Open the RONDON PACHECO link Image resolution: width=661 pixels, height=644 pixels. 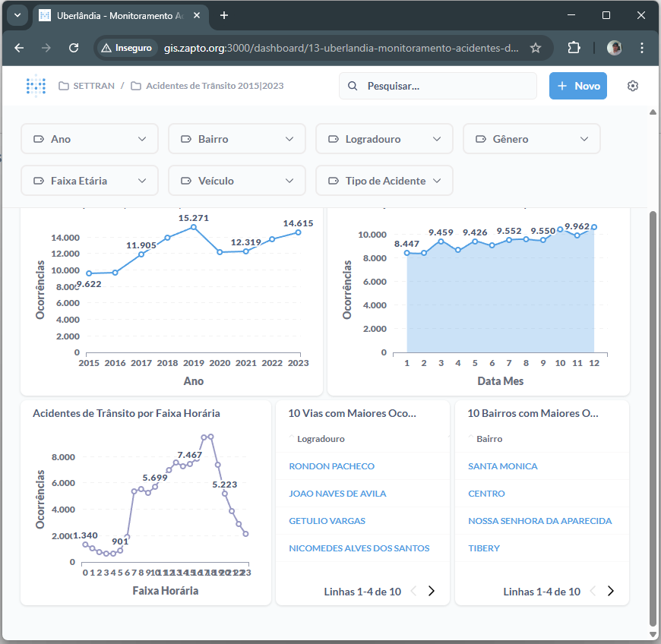pos(331,466)
